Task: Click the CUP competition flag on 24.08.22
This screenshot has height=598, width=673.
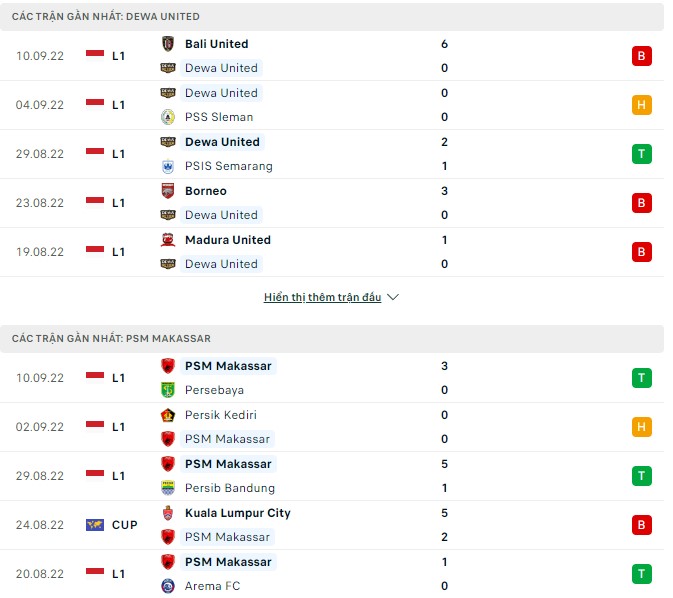Action: coord(96,525)
